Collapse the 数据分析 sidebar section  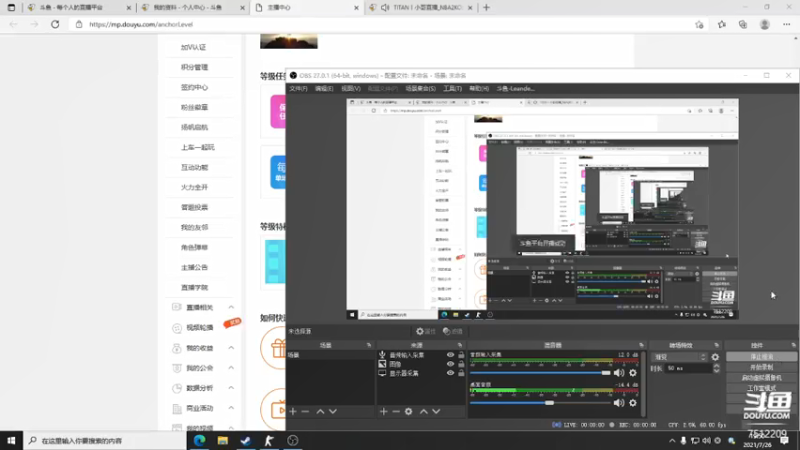[x=231, y=388]
